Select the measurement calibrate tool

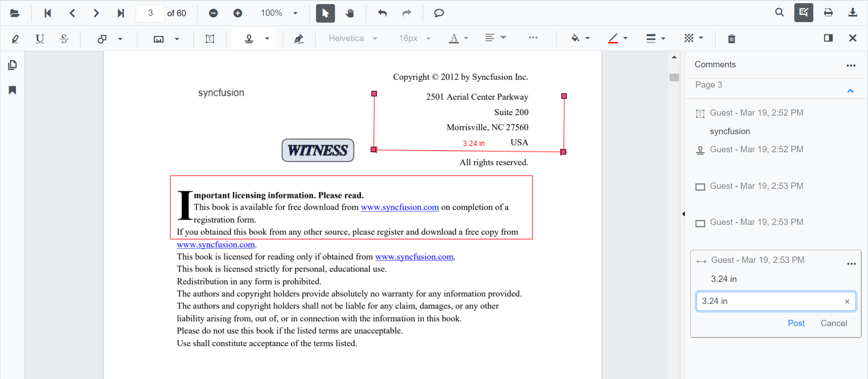click(x=159, y=39)
